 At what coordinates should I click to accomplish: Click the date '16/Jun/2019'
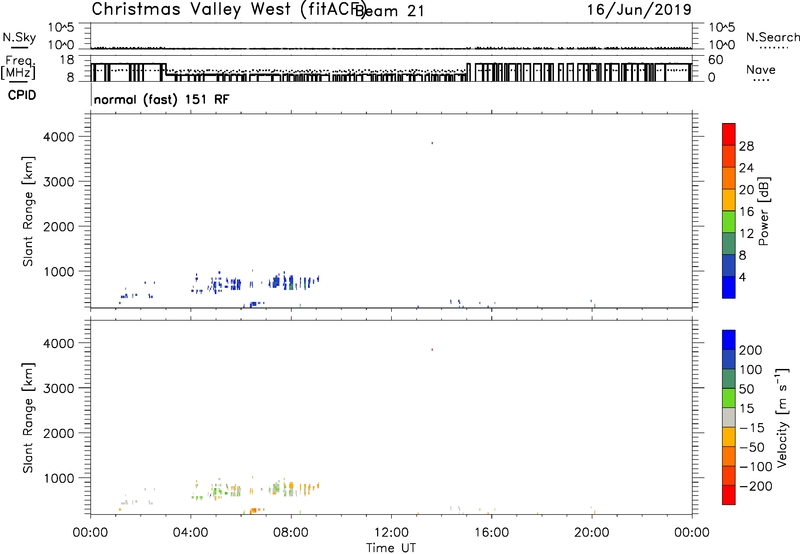639,9
